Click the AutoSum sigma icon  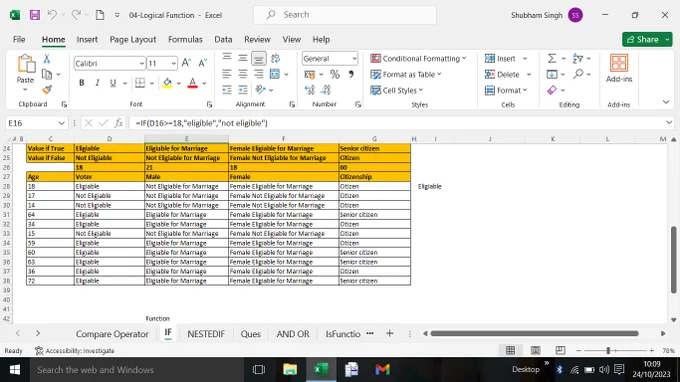pyautogui.click(x=552, y=59)
